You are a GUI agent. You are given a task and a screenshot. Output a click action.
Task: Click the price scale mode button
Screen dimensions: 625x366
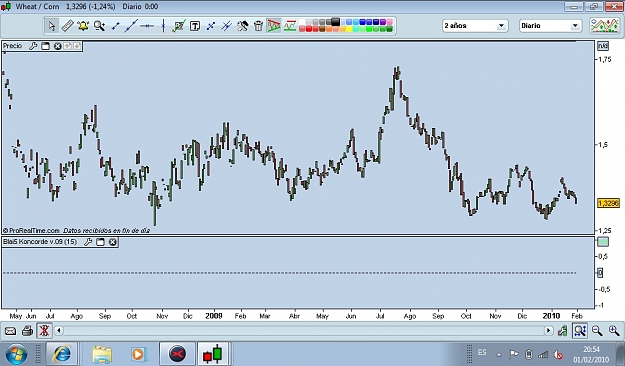click(x=603, y=46)
